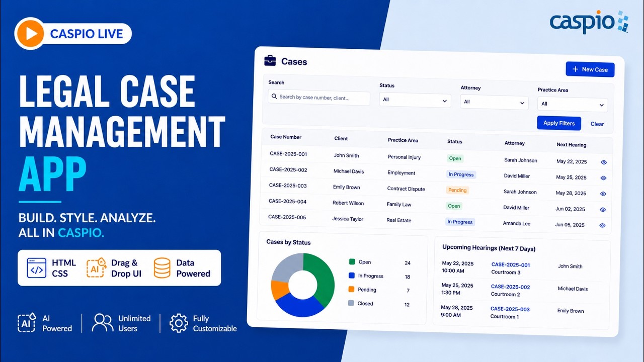Click the Family Law practice area cell
Viewport: 644px width, 362px height.
point(399,205)
